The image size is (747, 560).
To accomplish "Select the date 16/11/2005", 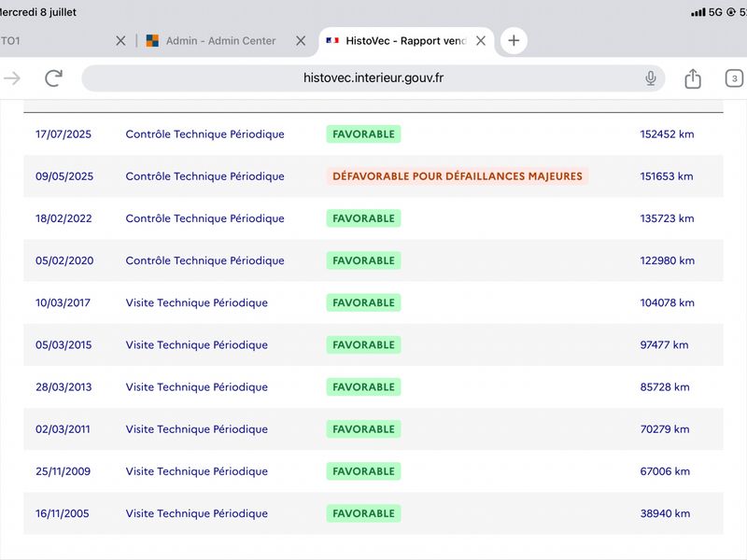I will (62, 513).
